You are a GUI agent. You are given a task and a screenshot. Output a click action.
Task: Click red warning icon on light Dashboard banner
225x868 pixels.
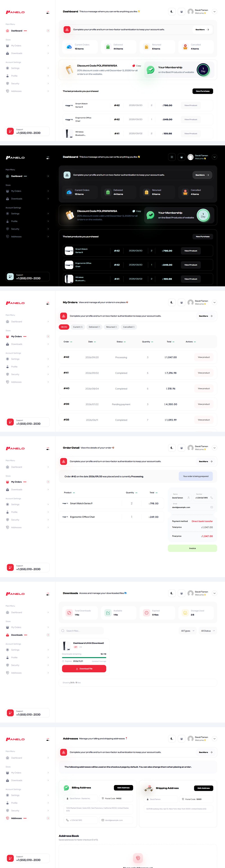click(67, 30)
